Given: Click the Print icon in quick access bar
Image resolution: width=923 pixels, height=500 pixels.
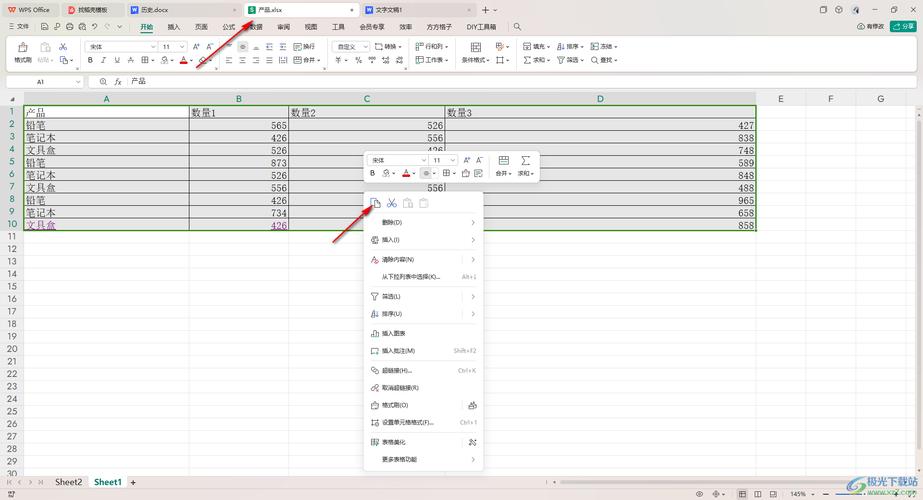Looking at the screenshot, I should click(x=69, y=27).
